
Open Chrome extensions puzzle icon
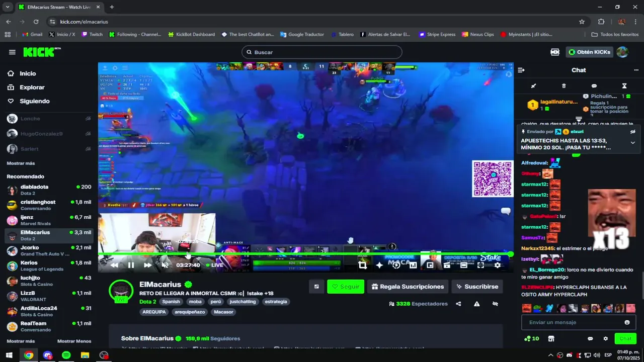click(x=601, y=22)
